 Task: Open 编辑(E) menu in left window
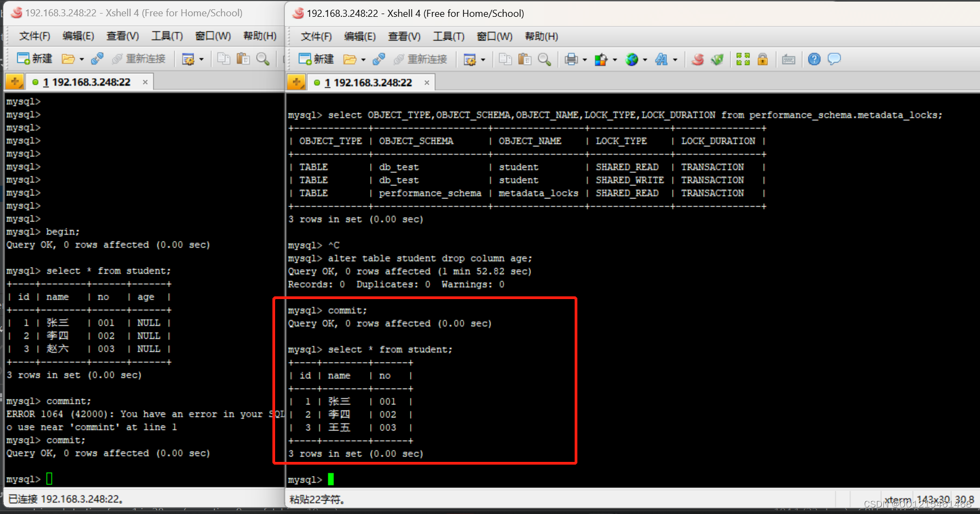coord(78,36)
